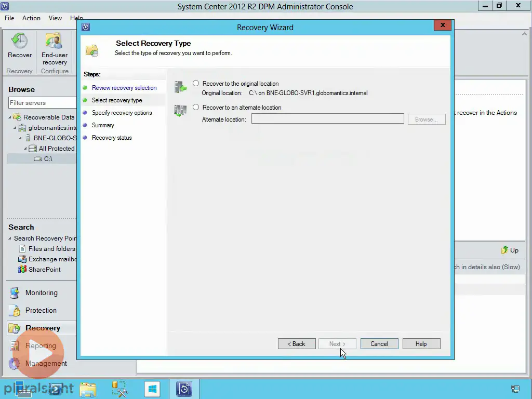The width and height of the screenshot is (532, 399).
Task: Click the Browse... button
Action: (x=427, y=119)
